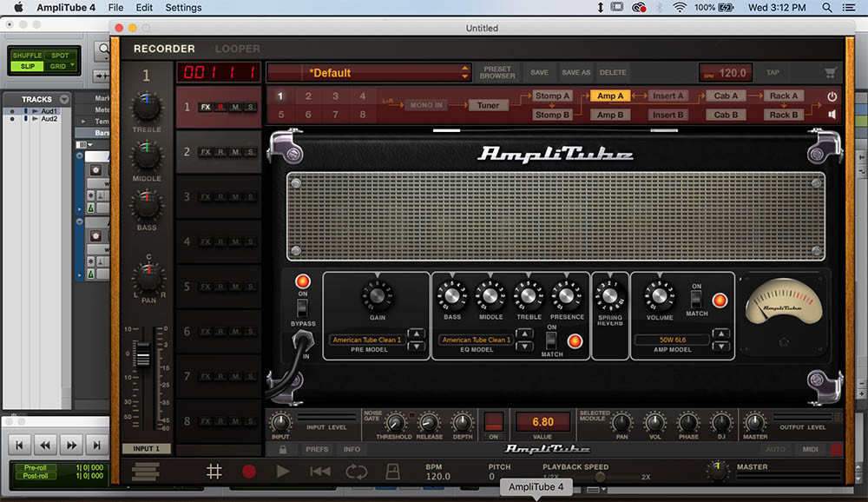This screenshot has width=868, height=502.
Task: Click the power icon in signal chain
Action: pos(832,96)
